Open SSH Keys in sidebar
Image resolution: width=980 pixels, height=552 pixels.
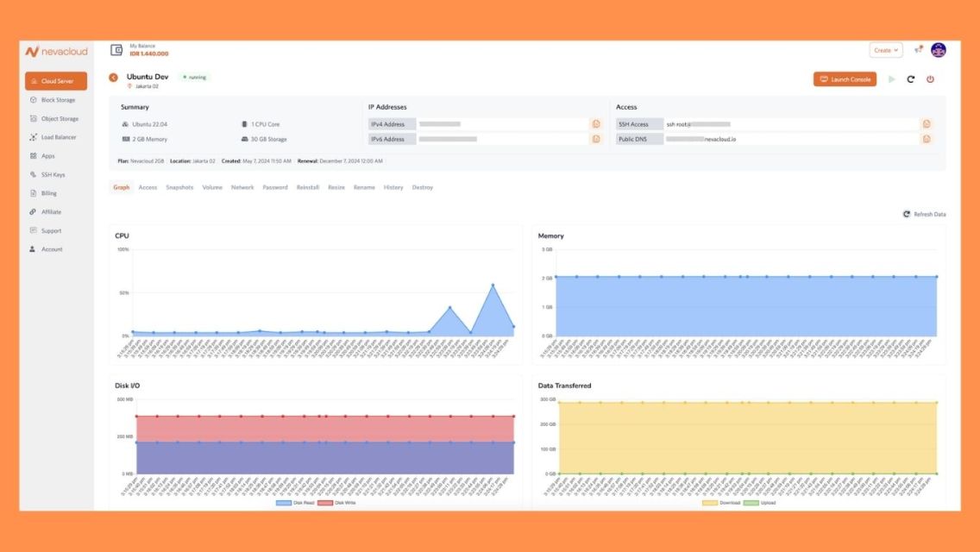click(47, 174)
